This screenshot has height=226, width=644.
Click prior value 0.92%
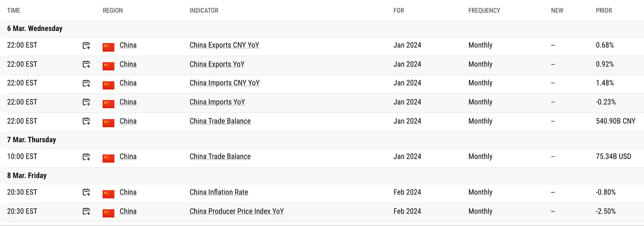pos(605,64)
